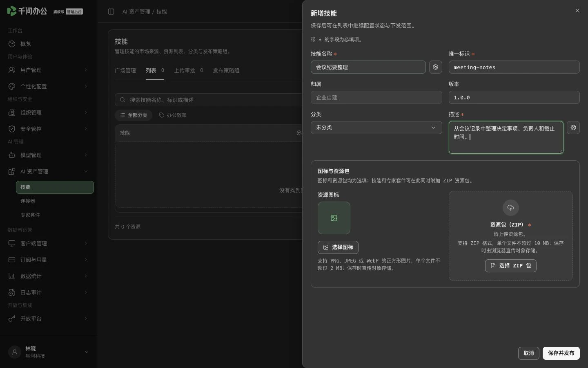Screen dimensions: 588x368
Task: Switch to the 发布策略组 tab
Action: coord(226,70)
